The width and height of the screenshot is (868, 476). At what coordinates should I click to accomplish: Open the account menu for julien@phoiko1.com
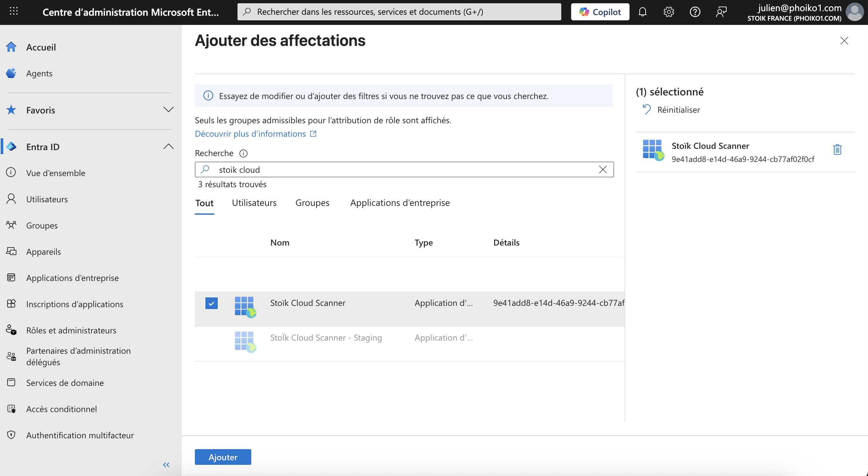(855, 12)
